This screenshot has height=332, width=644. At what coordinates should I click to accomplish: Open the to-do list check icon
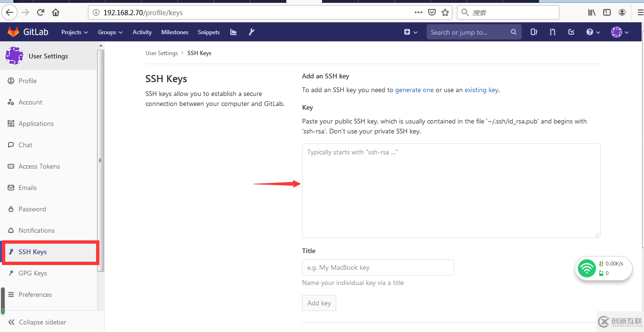tap(571, 32)
